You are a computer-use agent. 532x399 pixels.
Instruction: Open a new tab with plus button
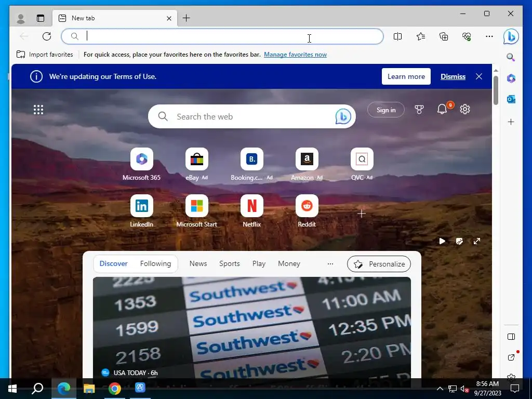(x=187, y=18)
